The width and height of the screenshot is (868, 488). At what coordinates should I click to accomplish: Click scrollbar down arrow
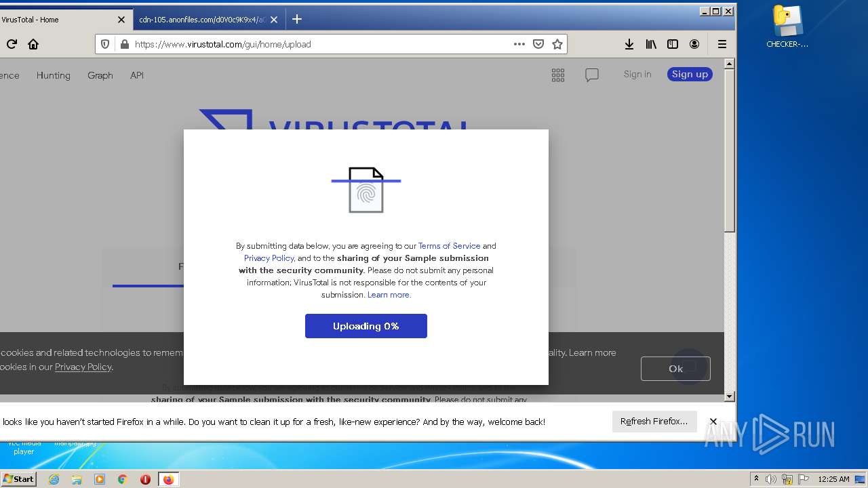point(730,396)
